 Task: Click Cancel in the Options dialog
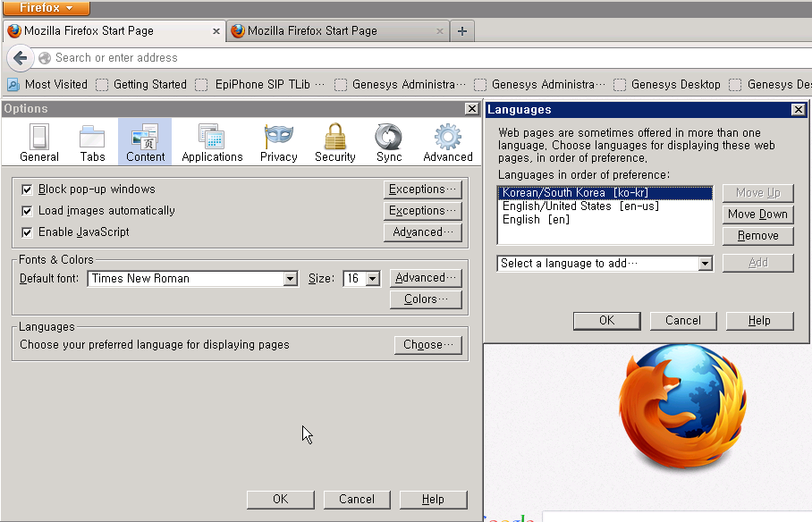point(357,500)
